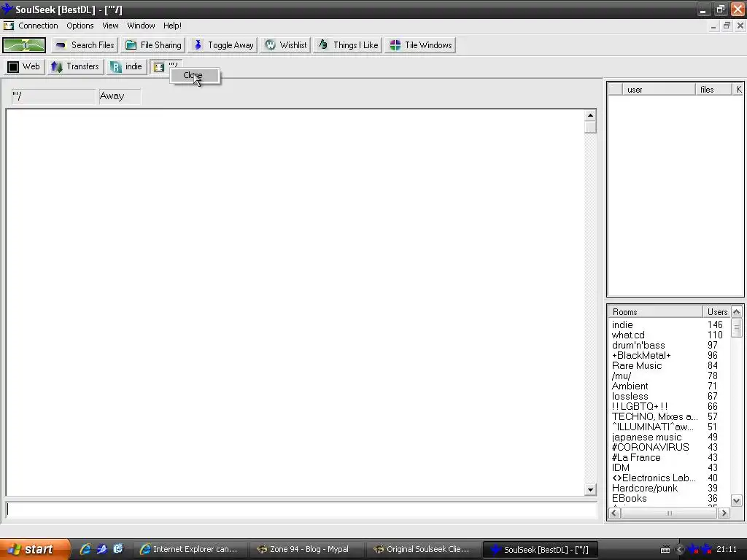This screenshot has width=747, height=560.
Task: Open the View menu
Action: click(110, 26)
